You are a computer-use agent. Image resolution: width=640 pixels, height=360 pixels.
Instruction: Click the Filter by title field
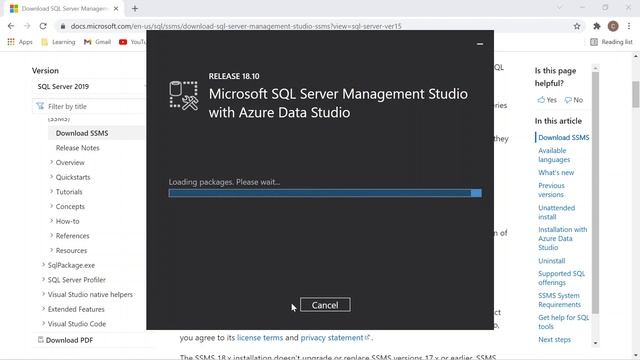pyautogui.click(x=89, y=107)
